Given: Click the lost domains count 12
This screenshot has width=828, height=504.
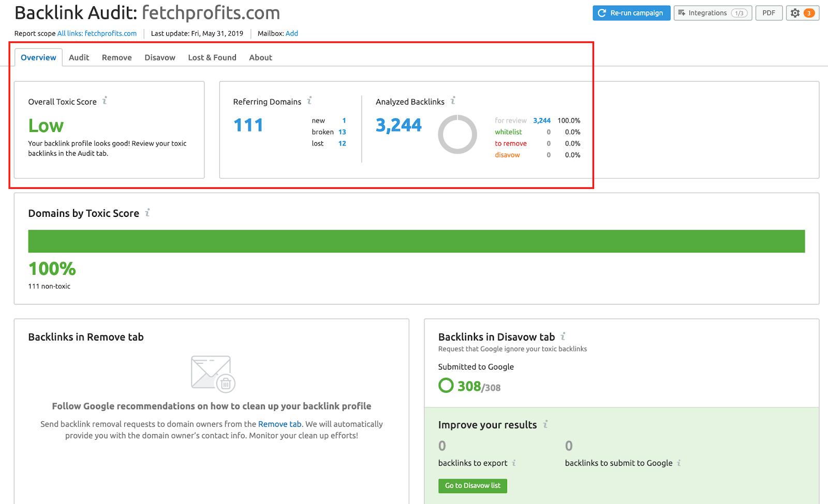Looking at the screenshot, I should click(342, 143).
